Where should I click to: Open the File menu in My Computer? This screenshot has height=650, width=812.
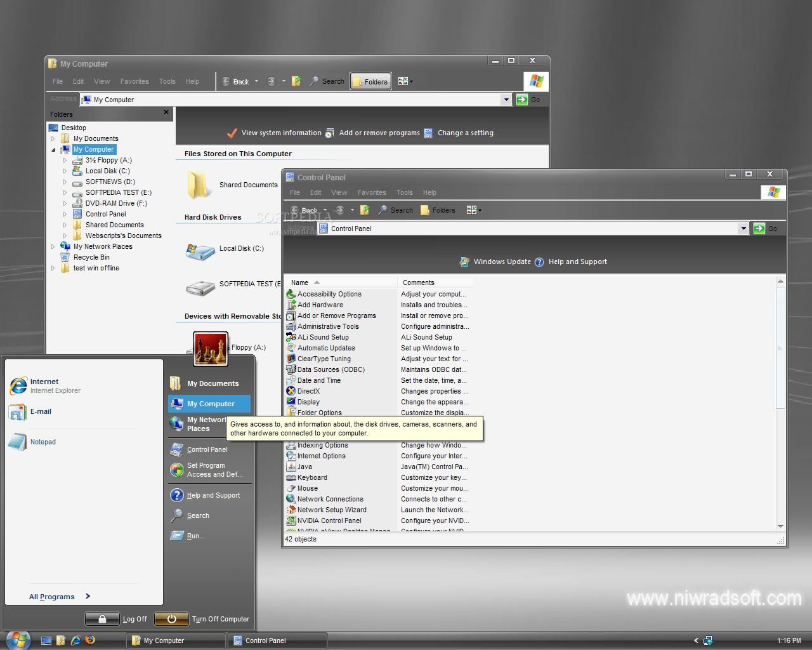tap(58, 81)
